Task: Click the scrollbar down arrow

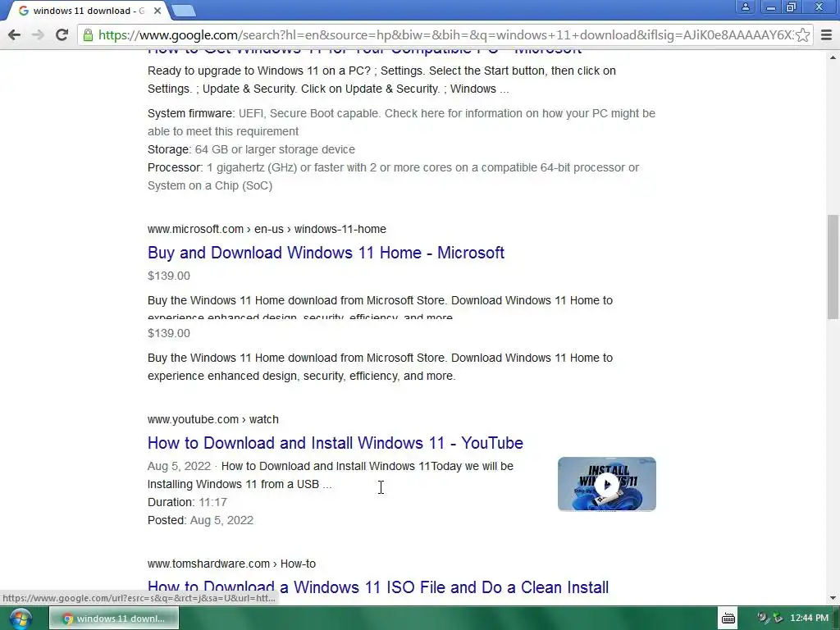Action: pyautogui.click(x=833, y=598)
